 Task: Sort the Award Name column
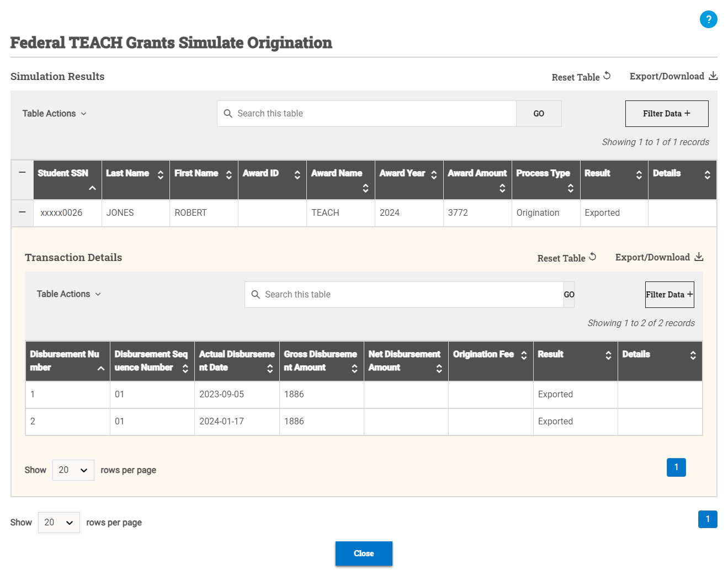[365, 188]
